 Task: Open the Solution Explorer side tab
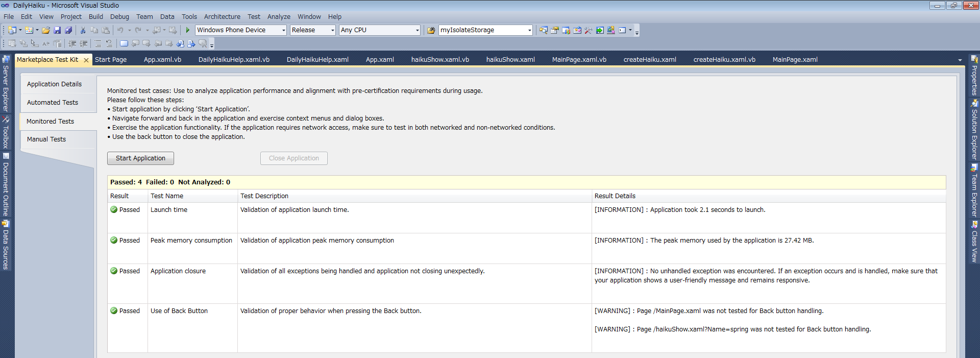[974, 130]
